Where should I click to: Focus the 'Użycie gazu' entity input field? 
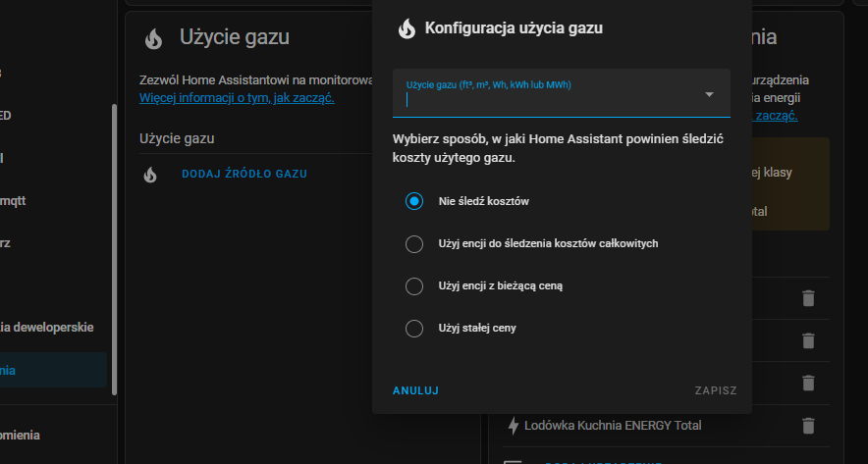click(562, 93)
